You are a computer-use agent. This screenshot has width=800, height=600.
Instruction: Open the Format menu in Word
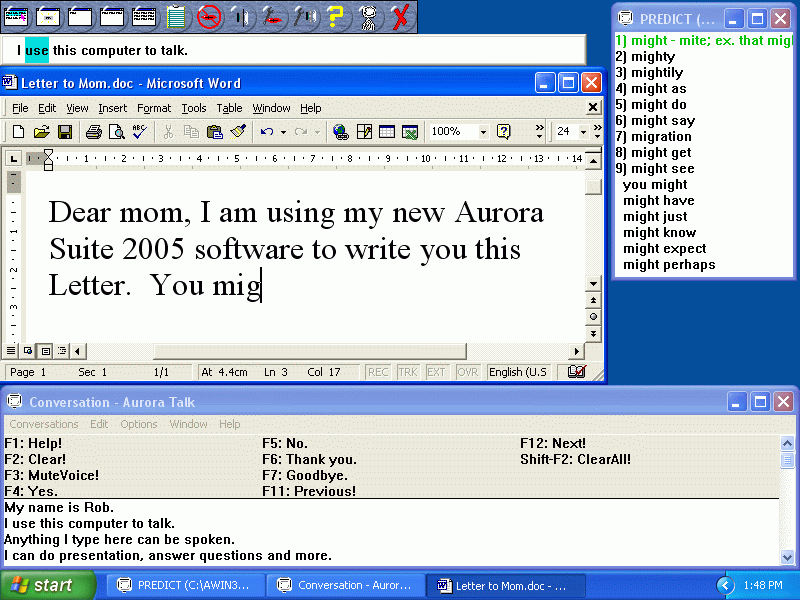pyautogui.click(x=154, y=108)
